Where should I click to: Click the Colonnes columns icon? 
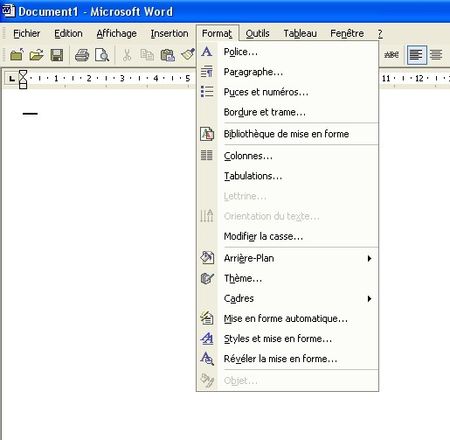(x=207, y=155)
